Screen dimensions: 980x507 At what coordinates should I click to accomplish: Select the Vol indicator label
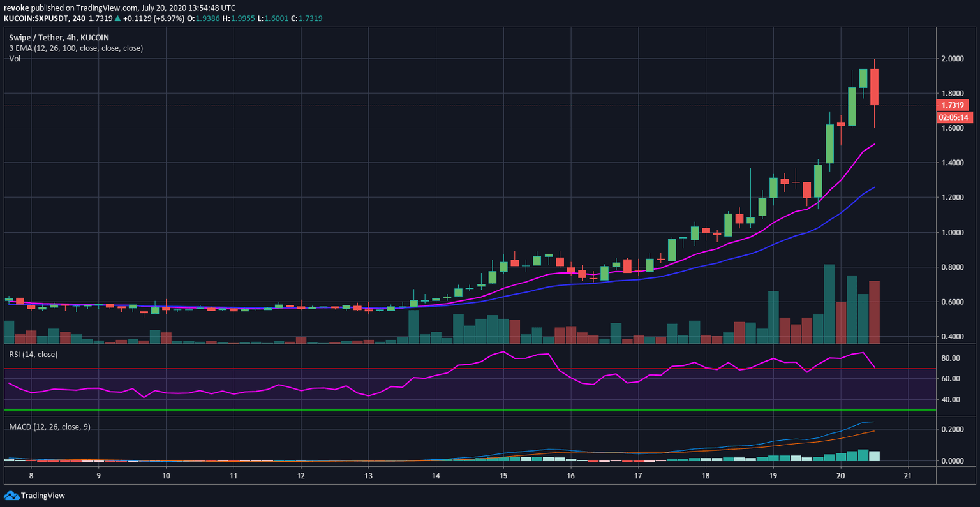(x=15, y=59)
